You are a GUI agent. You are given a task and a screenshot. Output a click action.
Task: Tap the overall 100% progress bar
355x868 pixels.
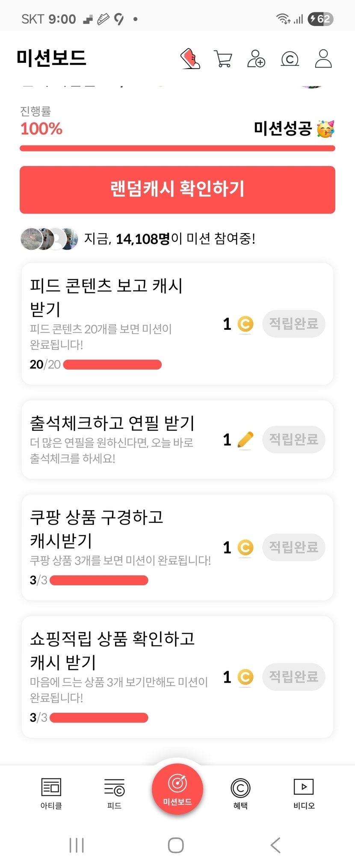(x=177, y=148)
